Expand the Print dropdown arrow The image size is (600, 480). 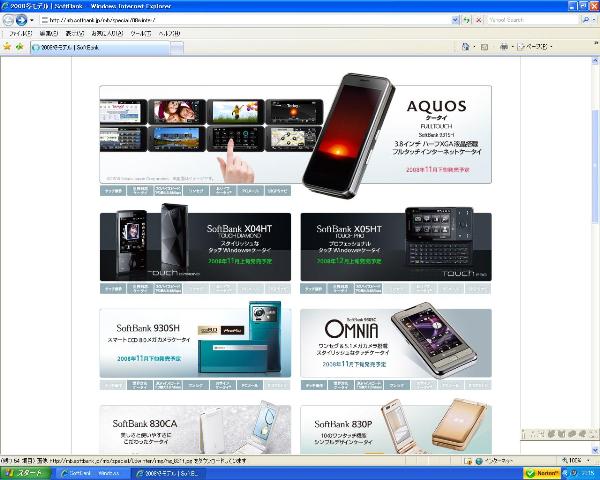click(x=512, y=47)
